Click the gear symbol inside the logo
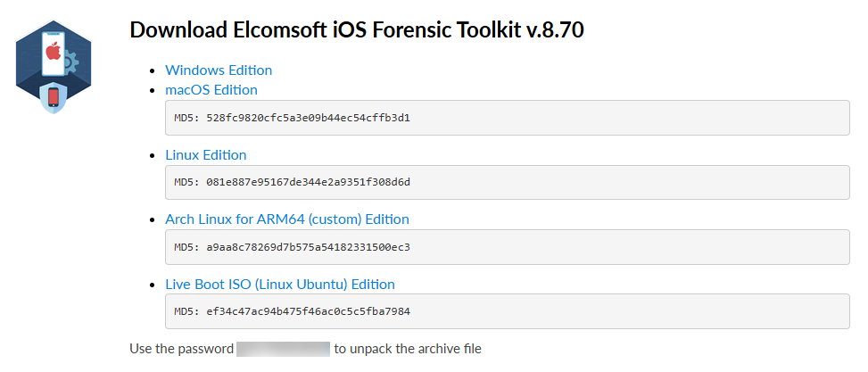The image size is (868, 372). (74, 61)
